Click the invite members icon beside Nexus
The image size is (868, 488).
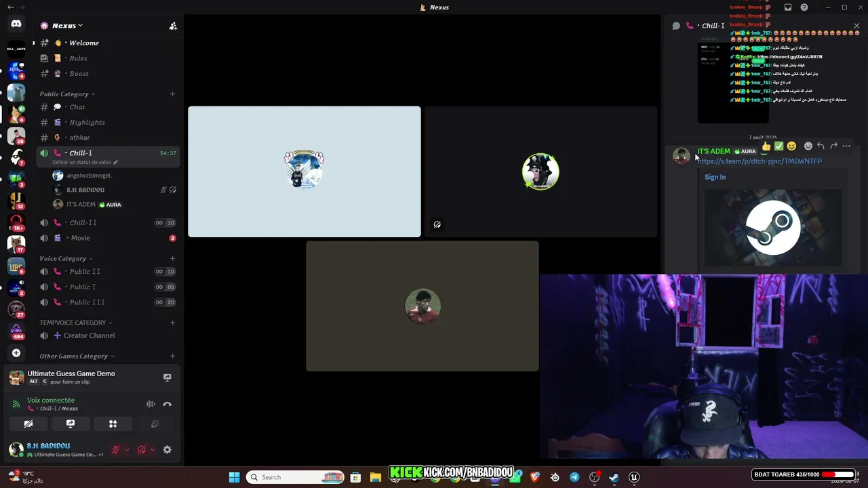pos(173,26)
